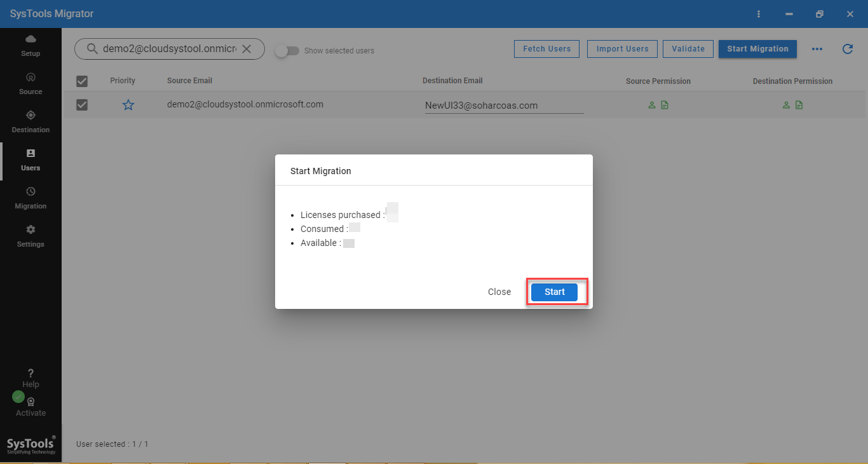Click the refresh icon in toolbar
Screen dimensions: 868x464
coord(847,49)
